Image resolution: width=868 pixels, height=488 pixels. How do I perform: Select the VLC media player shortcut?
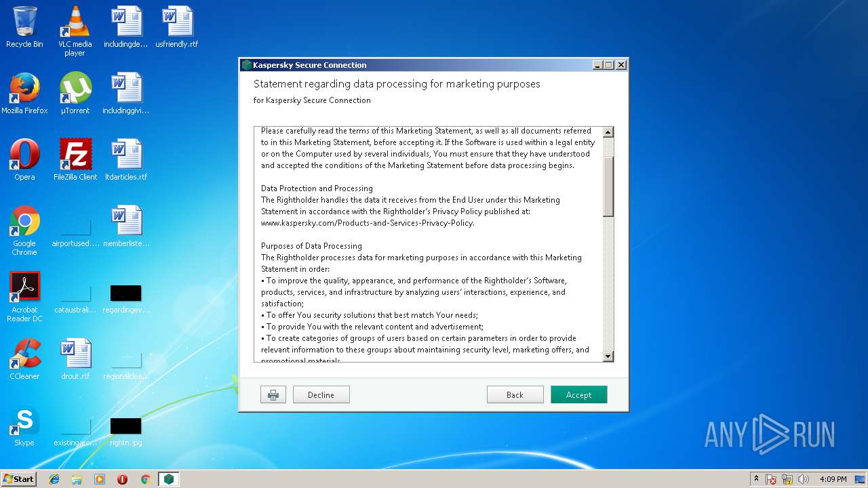[x=75, y=31]
